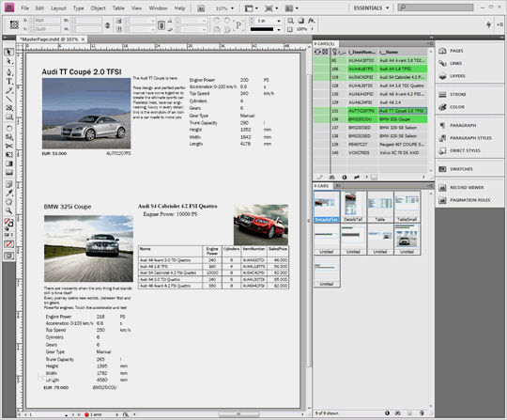Click the Y position input field

[47, 29]
